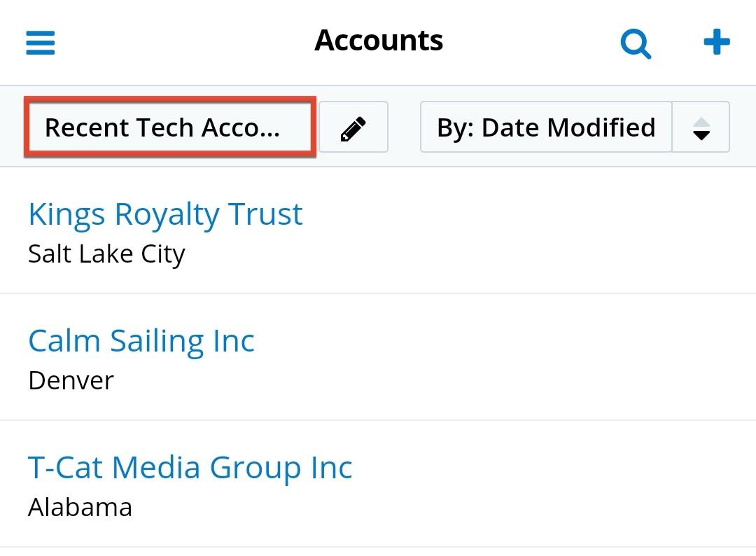Viewport: 756px width, 556px height.
Task: Open the Calm Sailing Inc account
Action: pyautogui.click(x=141, y=341)
